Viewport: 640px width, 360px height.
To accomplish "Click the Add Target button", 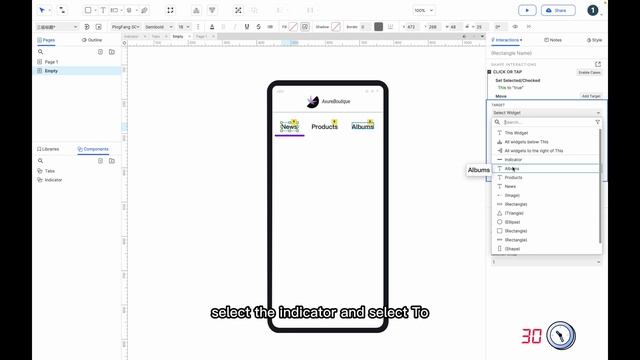I will click(x=591, y=96).
